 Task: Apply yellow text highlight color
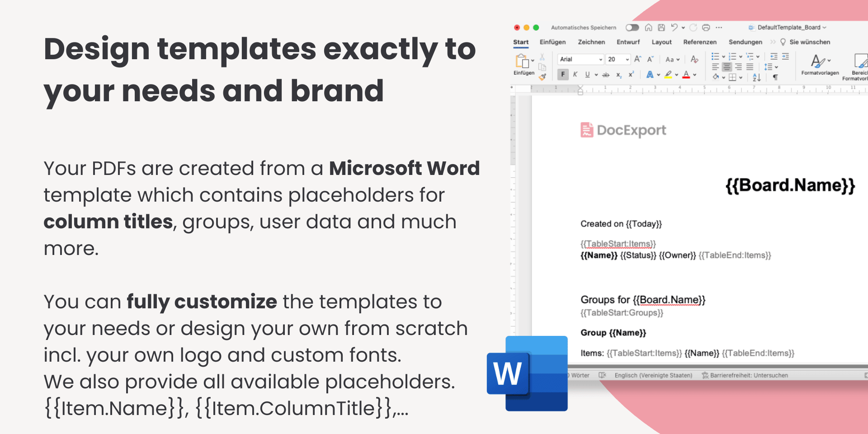(x=668, y=75)
